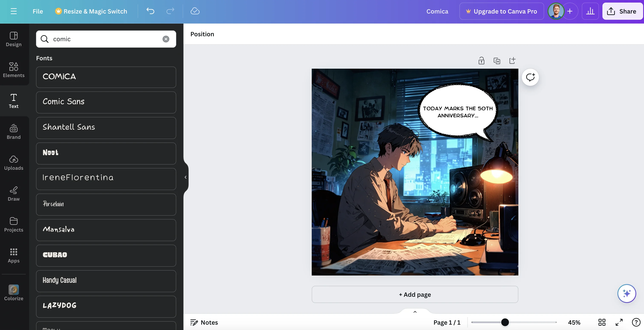Click the lock page icon

[x=481, y=61]
